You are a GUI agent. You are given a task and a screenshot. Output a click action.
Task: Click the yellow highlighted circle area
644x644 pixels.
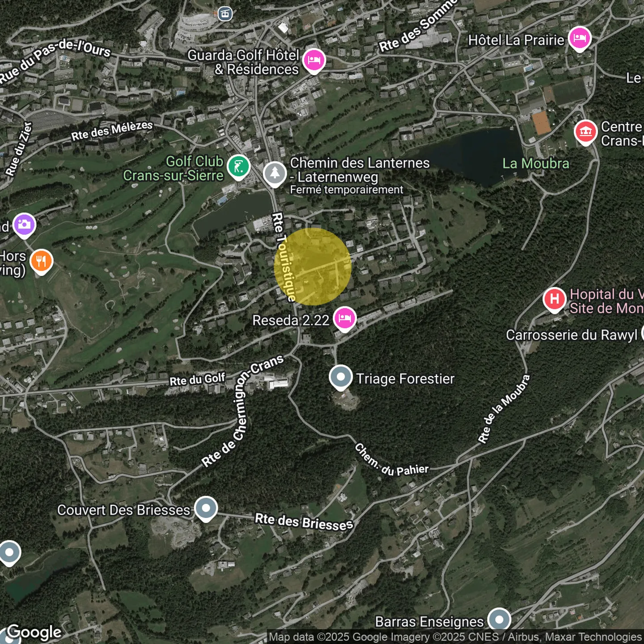(313, 267)
